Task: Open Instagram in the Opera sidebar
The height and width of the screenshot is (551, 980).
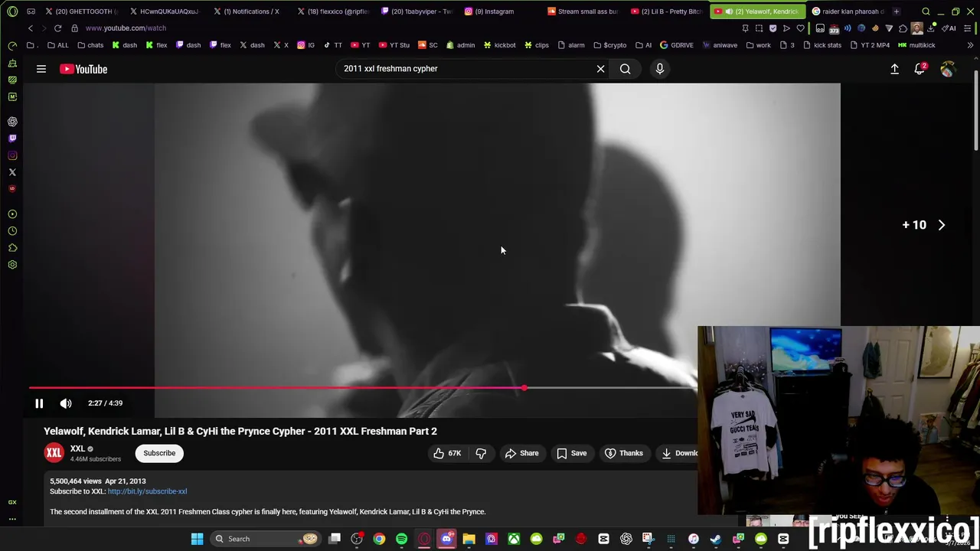Action: (x=12, y=155)
